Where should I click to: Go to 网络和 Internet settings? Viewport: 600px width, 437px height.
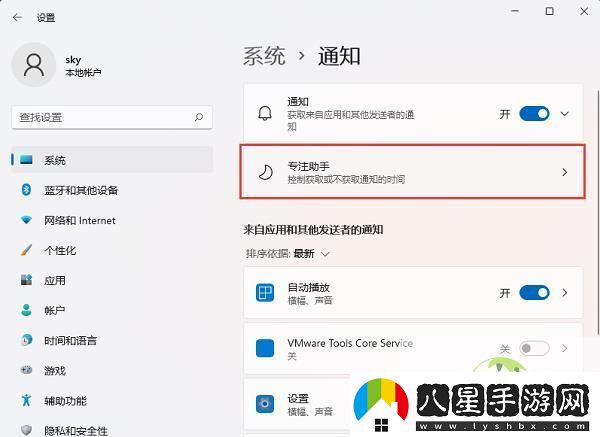[112, 220]
